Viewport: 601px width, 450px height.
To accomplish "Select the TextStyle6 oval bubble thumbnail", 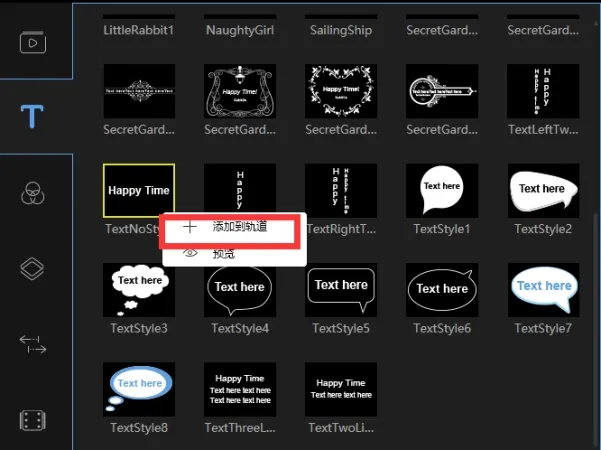I will tap(442, 289).
